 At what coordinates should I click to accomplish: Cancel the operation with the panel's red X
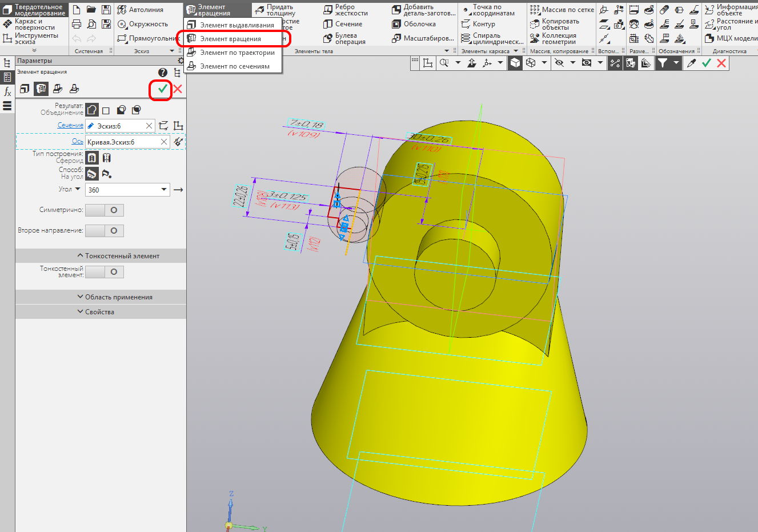[x=178, y=89]
